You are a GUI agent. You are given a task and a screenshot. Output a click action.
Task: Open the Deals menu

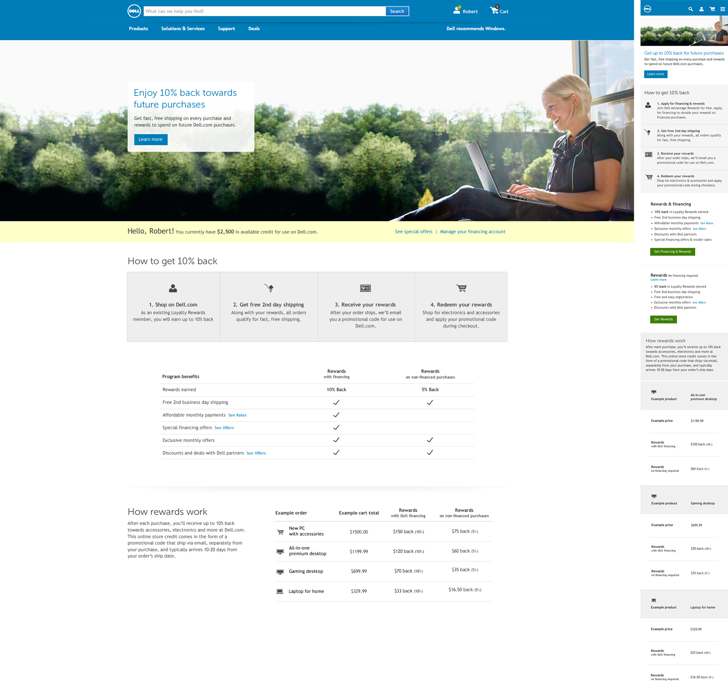click(x=254, y=29)
